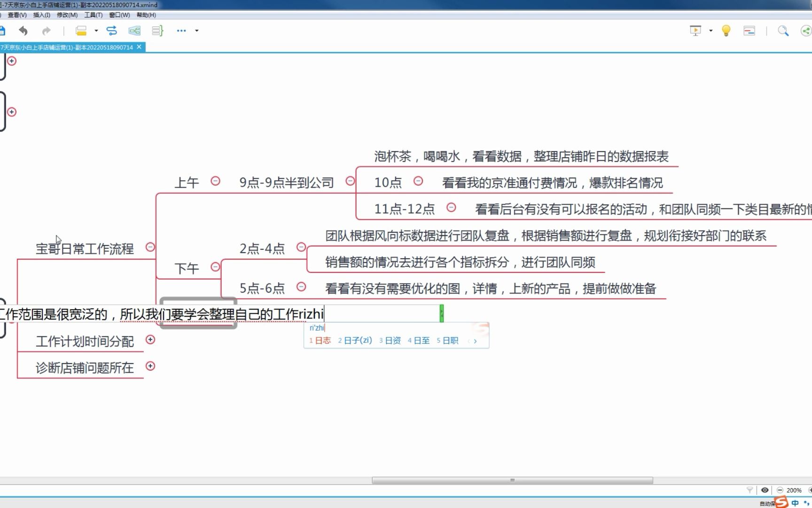This screenshot has width=812, height=508.
Task: Click the save file icon at toolbar left
Action: 2,31
